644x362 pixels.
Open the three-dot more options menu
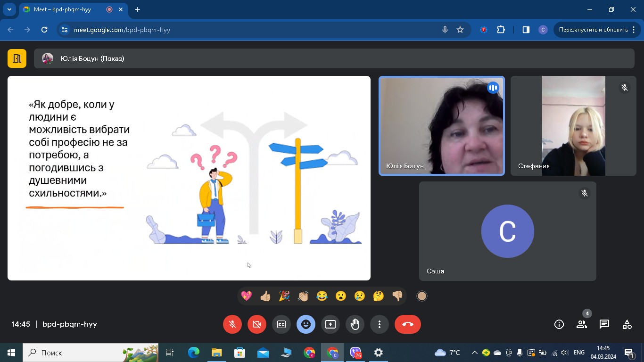(380, 324)
